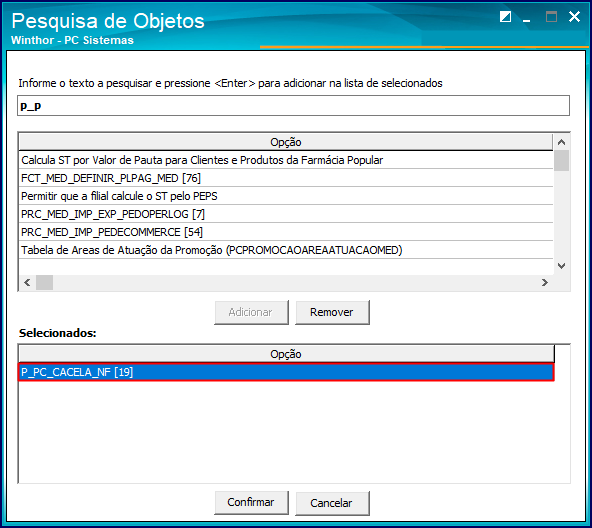Select row Calcula ST por Valor de Pauta
Viewport: 592px width, 528px height.
(286, 160)
